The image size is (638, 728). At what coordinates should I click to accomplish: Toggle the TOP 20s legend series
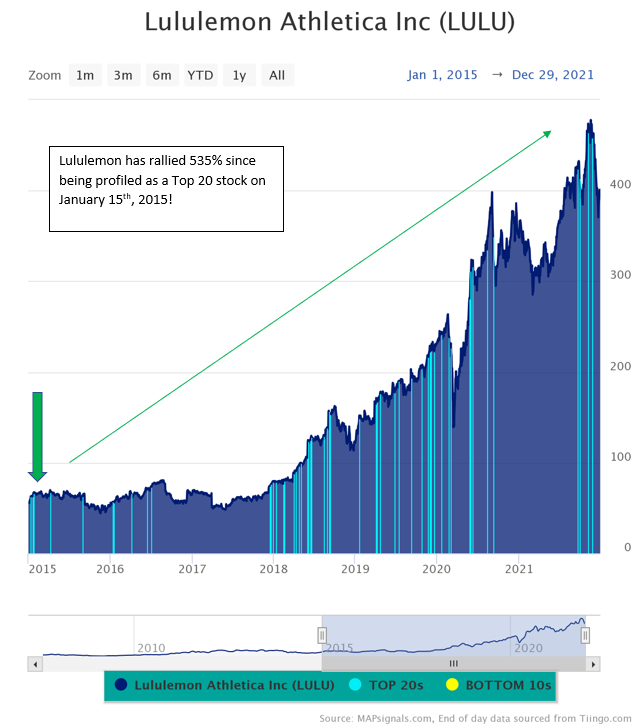click(x=386, y=685)
